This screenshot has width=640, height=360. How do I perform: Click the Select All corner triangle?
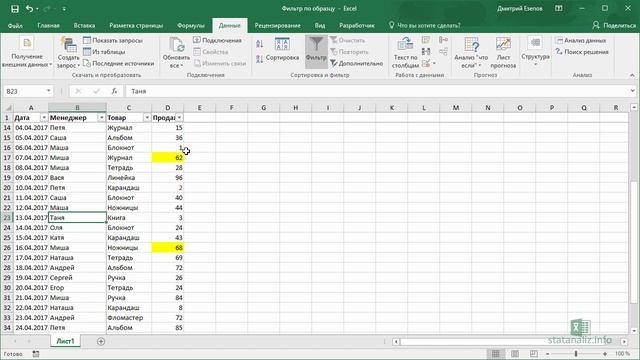(8, 108)
